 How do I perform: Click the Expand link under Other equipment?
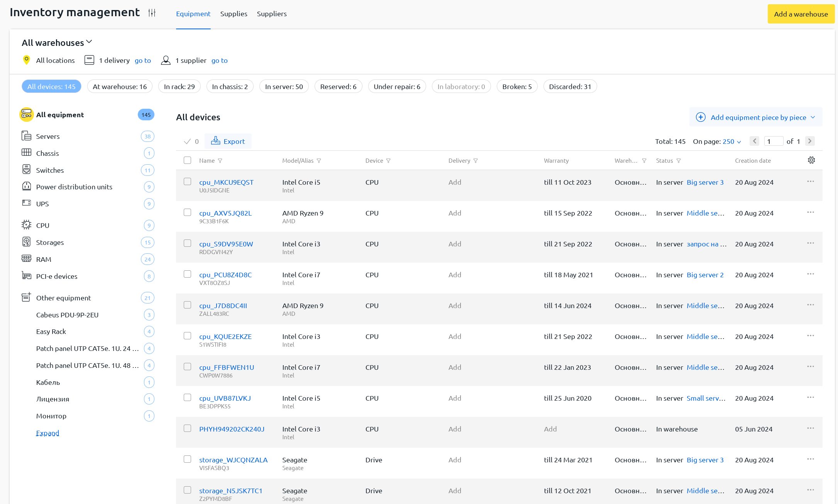(47, 433)
